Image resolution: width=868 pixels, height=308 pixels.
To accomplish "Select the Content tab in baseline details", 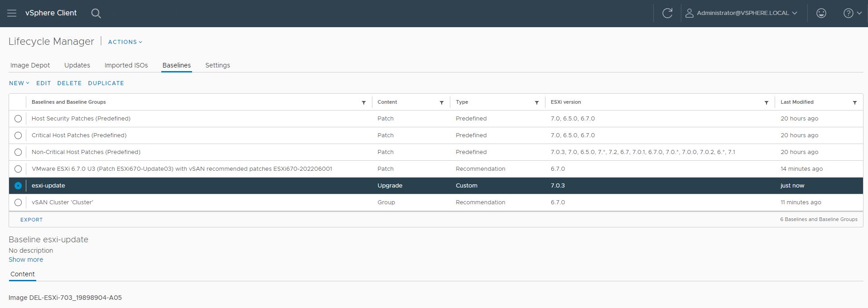I will click(23, 274).
